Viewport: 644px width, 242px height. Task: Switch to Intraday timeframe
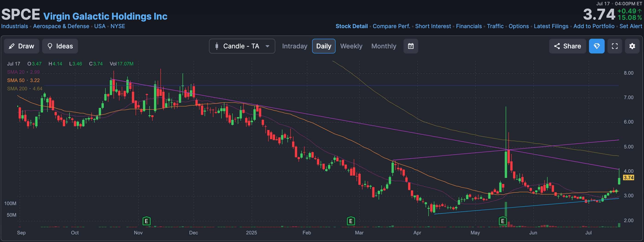click(x=295, y=46)
